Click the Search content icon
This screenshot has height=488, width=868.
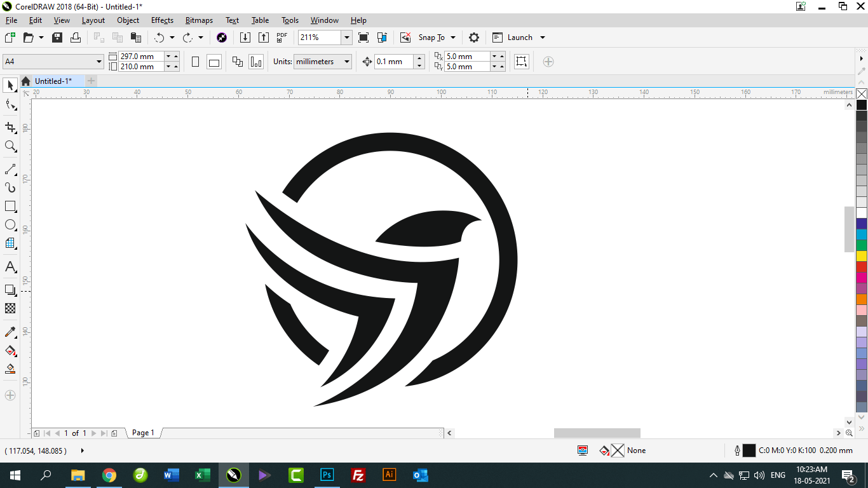point(221,37)
